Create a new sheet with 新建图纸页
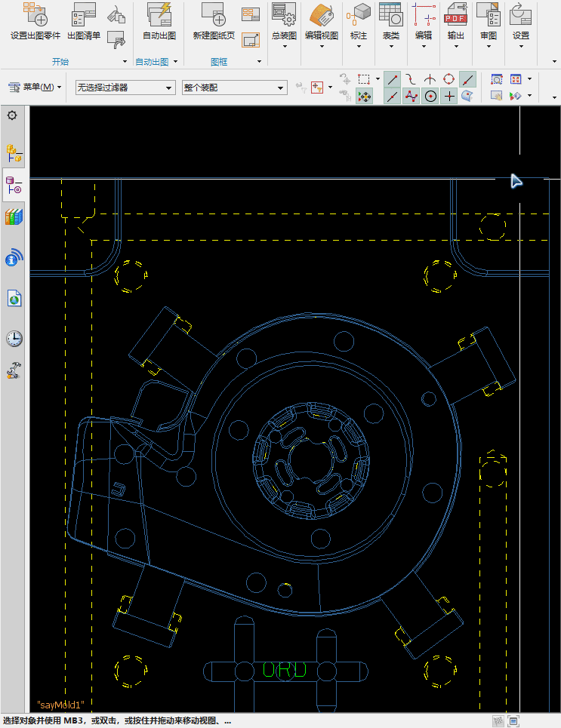 (214, 21)
